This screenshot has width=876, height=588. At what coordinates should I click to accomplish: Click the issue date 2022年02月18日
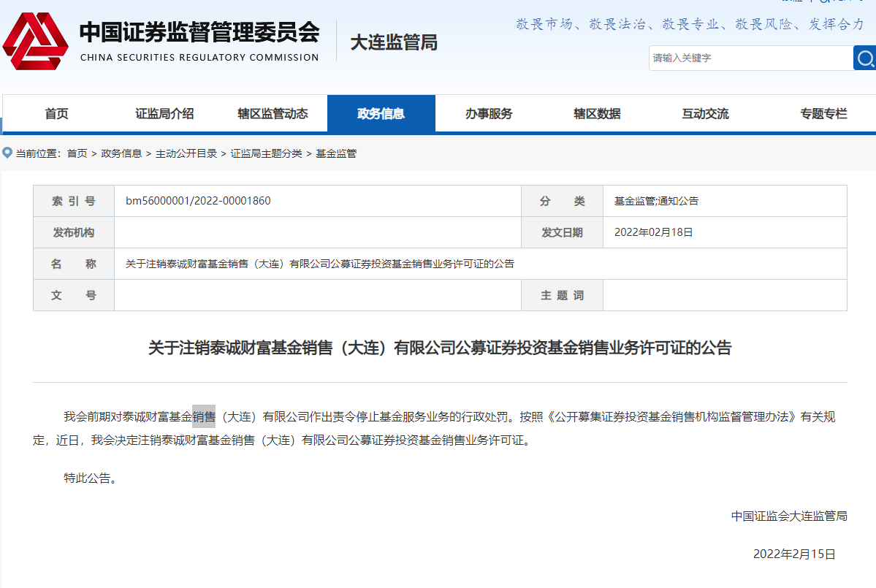click(654, 232)
